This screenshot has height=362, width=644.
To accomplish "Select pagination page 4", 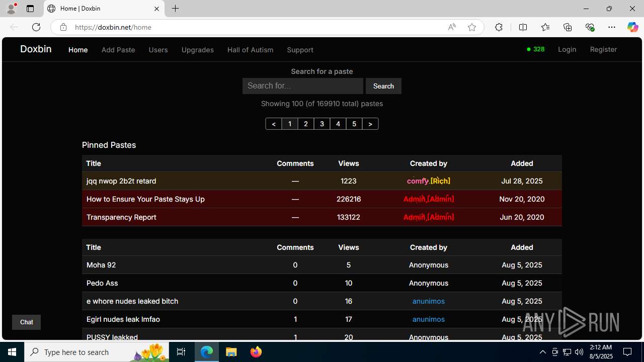I will [x=338, y=124].
